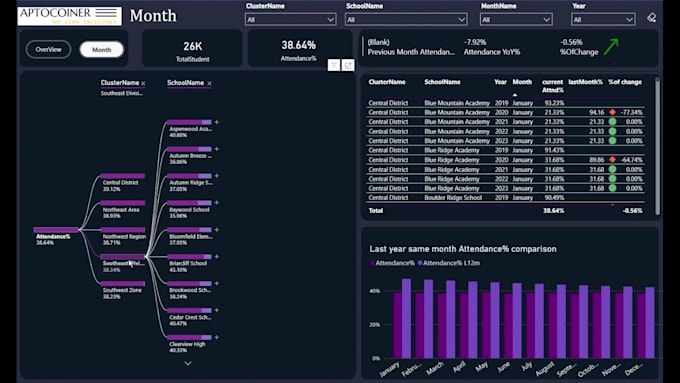Open the MonthName slicer dropdown
This screenshot has width=680, height=383.
pyautogui.click(x=516, y=20)
